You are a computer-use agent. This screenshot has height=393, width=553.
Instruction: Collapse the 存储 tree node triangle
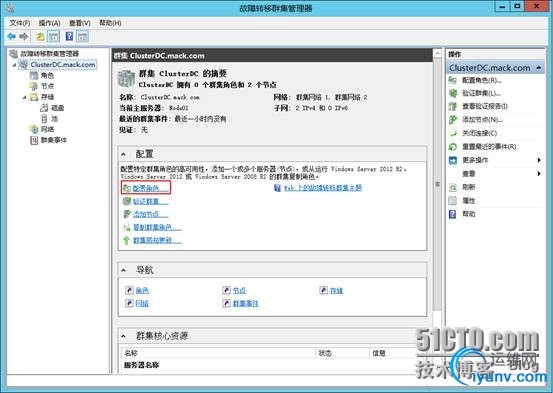click(x=25, y=97)
